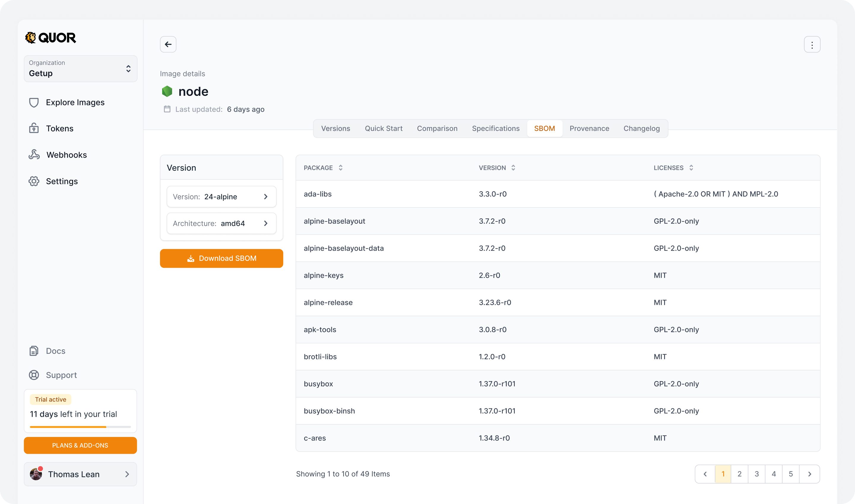855x504 pixels.
Task: Click the Support lifebuoy icon
Action: (34, 375)
